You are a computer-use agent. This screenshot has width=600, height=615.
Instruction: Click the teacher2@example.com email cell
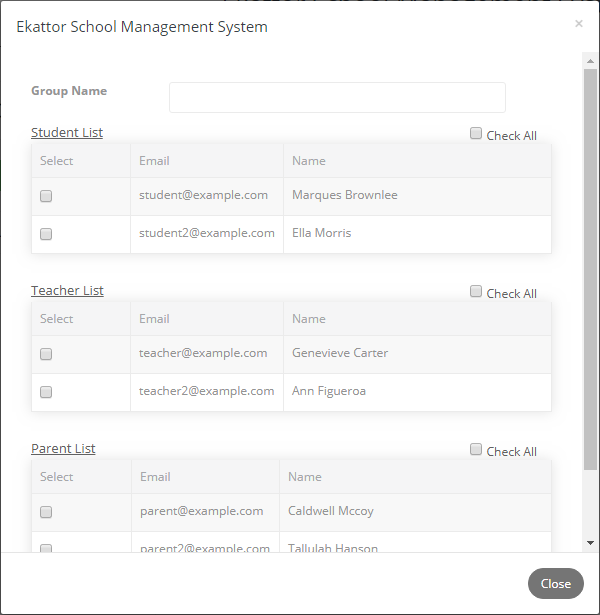(x=207, y=392)
